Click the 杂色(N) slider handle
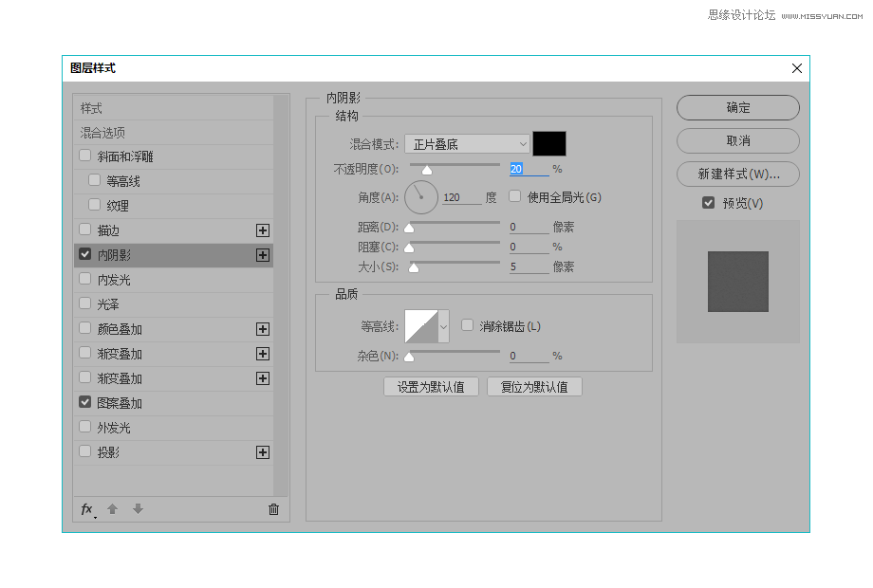 coord(409,357)
